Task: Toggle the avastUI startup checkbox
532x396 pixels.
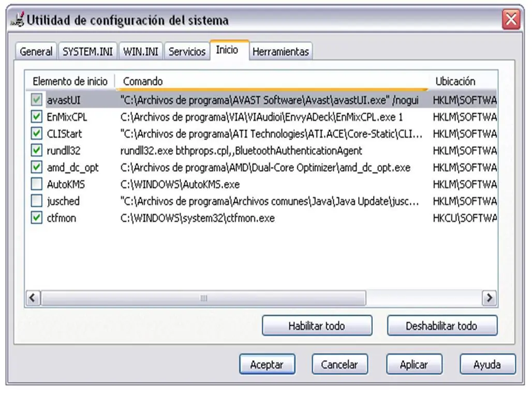Action: coord(36,100)
